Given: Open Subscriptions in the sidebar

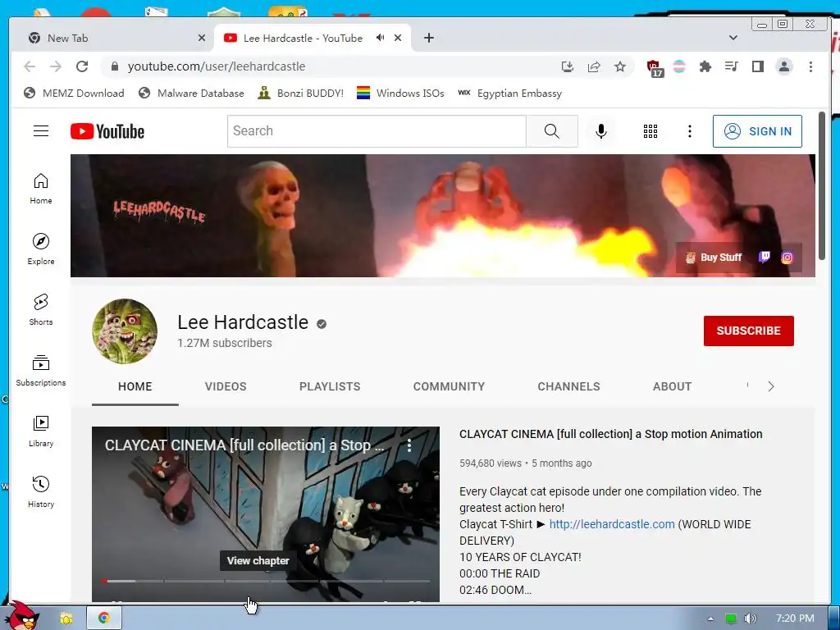Looking at the screenshot, I should tap(41, 370).
